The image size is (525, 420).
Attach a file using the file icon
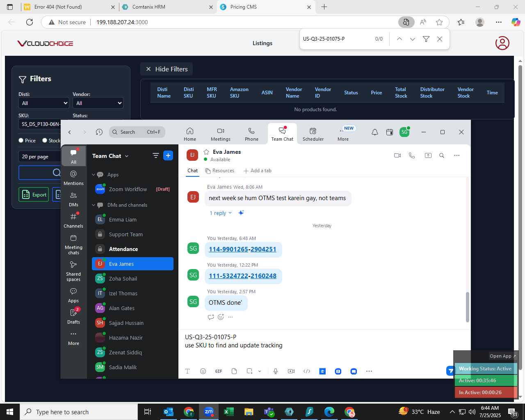coord(234,371)
